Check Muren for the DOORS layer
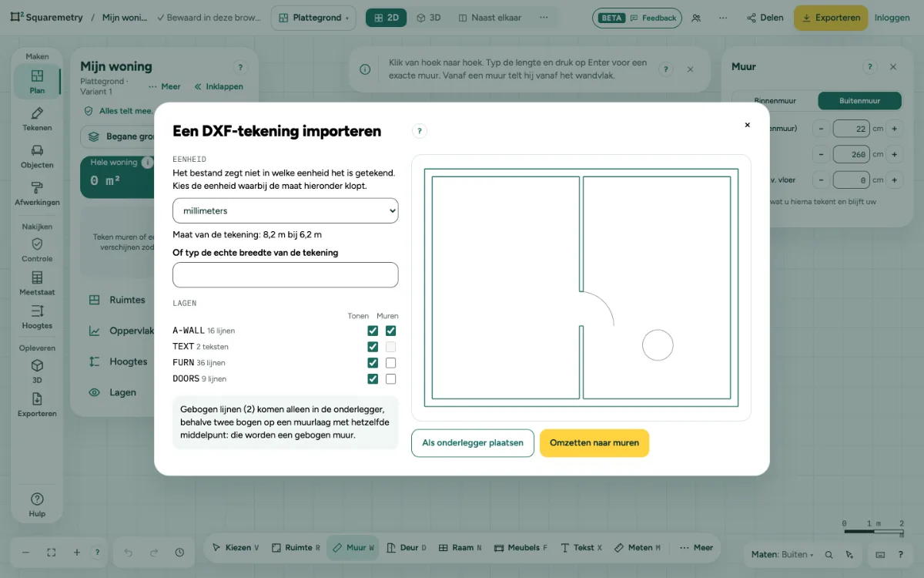Screen dimensions: 924x578 tap(390, 379)
